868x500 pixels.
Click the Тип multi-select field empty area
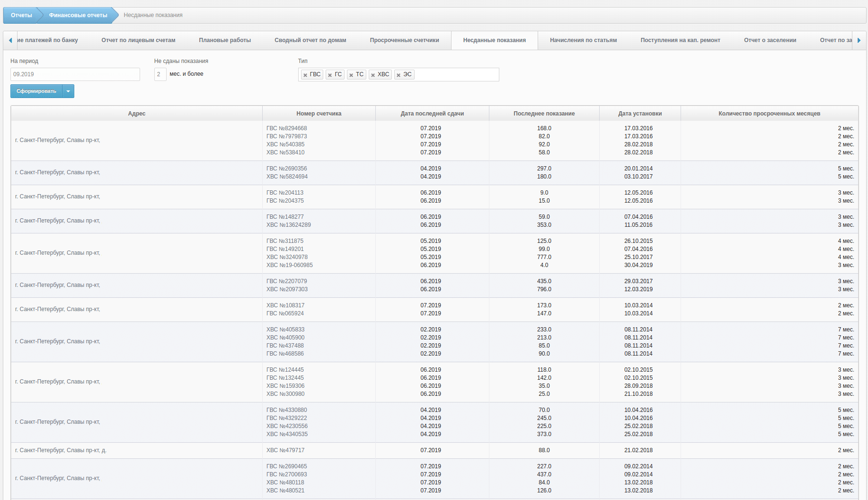(x=456, y=75)
